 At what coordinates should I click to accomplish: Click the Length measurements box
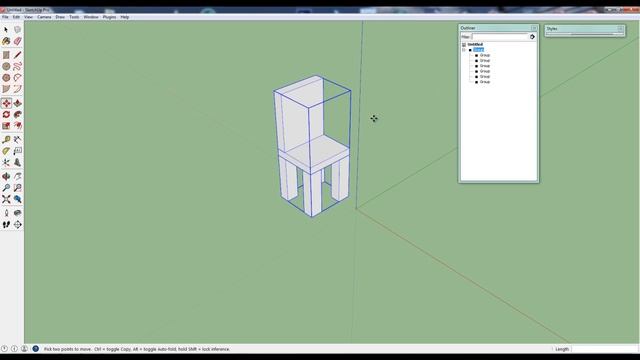(x=605, y=349)
